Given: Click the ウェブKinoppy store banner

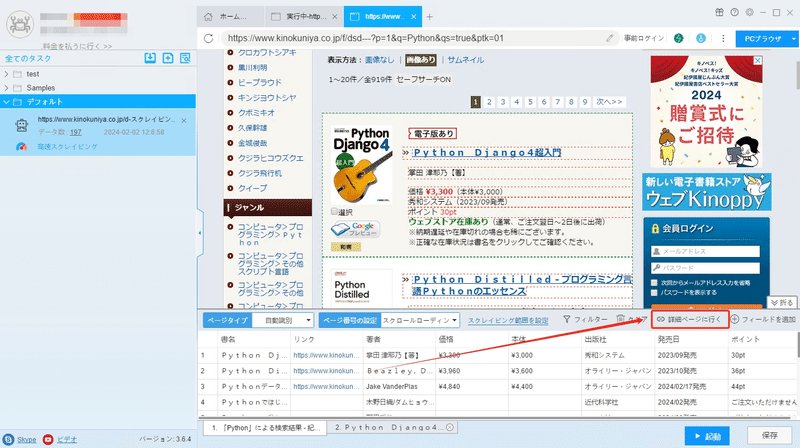Looking at the screenshot, I should tap(707, 192).
